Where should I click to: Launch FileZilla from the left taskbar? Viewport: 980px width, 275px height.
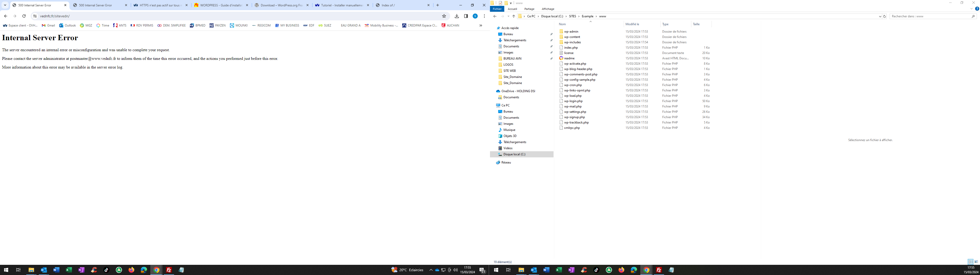click(x=168, y=270)
